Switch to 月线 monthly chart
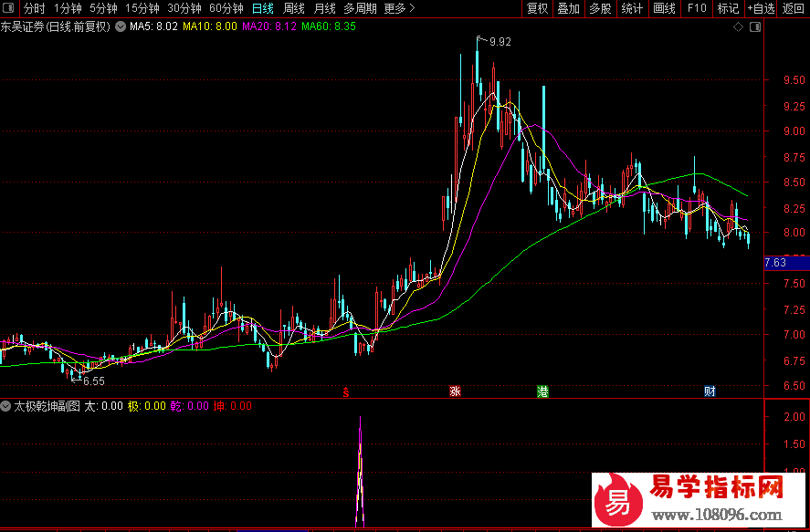The image size is (810, 532). (325, 8)
